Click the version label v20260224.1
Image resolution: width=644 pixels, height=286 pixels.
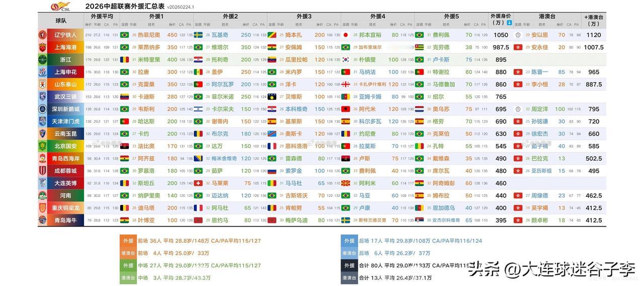(x=181, y=8)
